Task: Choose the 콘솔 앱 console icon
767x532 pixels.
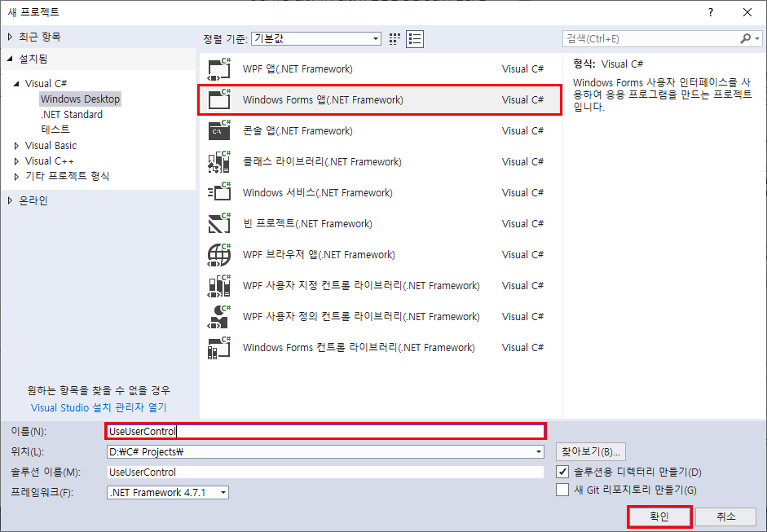Action: coord(218,130)
